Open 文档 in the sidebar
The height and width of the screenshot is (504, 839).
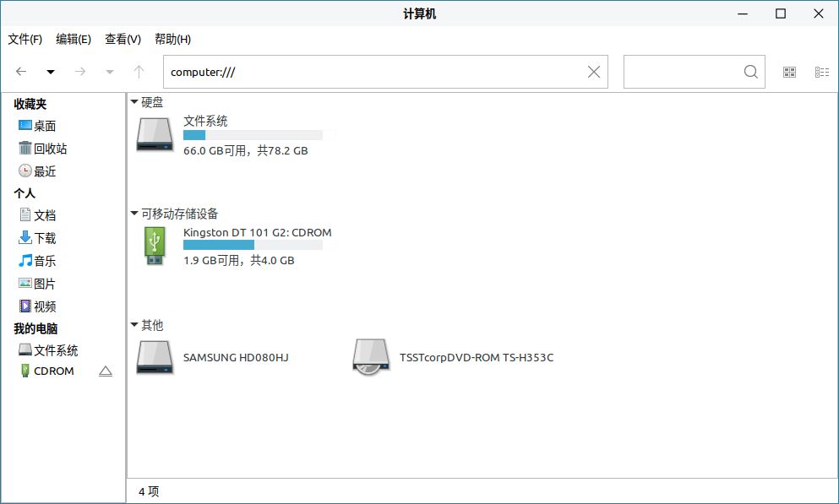click(x=37, y=215)
